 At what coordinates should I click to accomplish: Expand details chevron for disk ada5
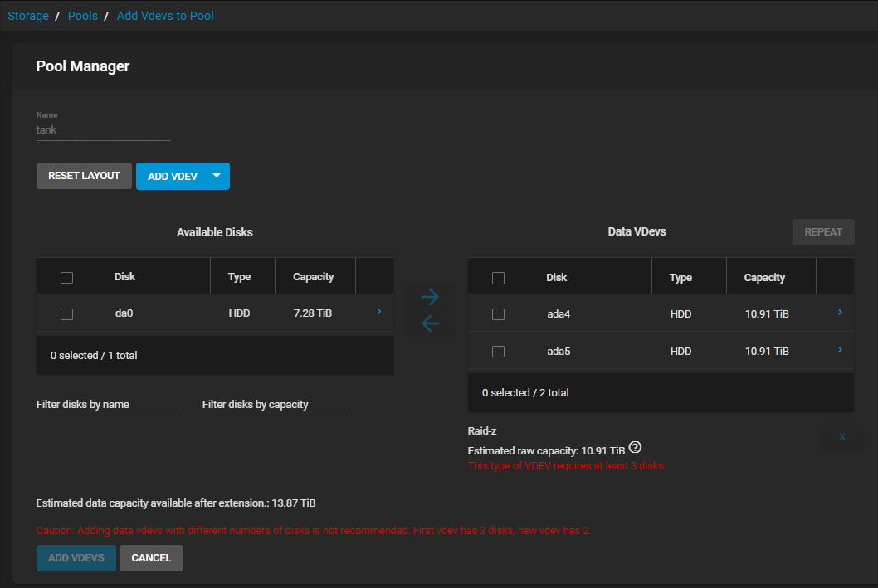coord(840,350)
